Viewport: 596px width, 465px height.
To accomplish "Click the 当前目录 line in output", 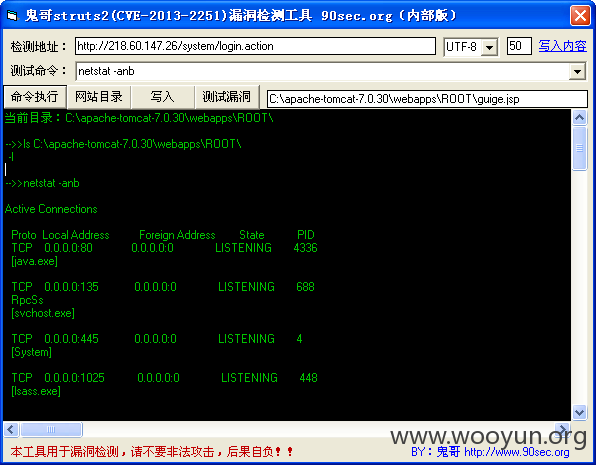I will 139,118.
